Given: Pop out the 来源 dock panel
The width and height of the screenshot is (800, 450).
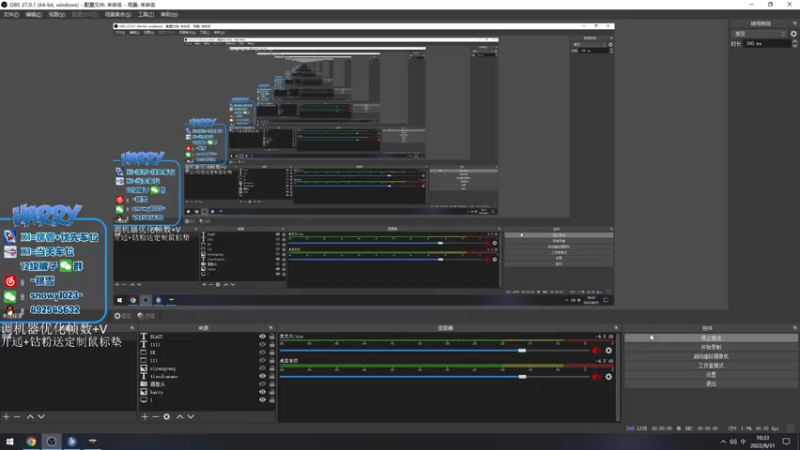Looking at the screenshot, I should click(271, 328).
